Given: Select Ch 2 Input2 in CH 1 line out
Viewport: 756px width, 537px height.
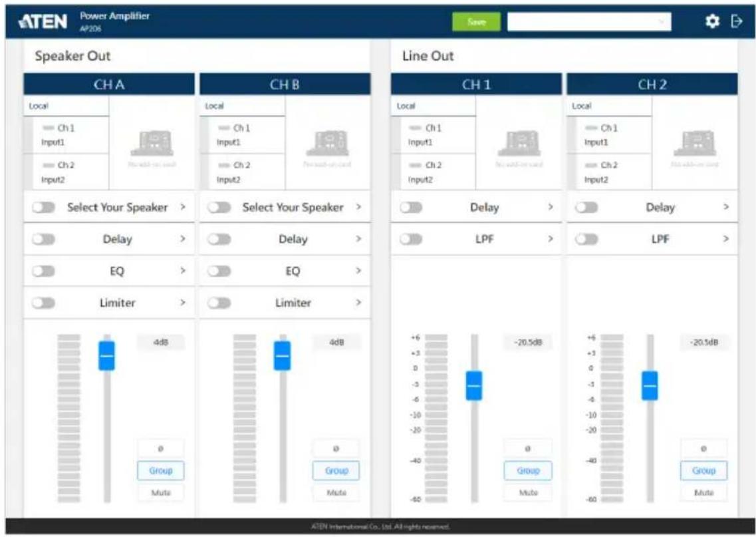Looking at the screenshot, I should pos(433,172).
